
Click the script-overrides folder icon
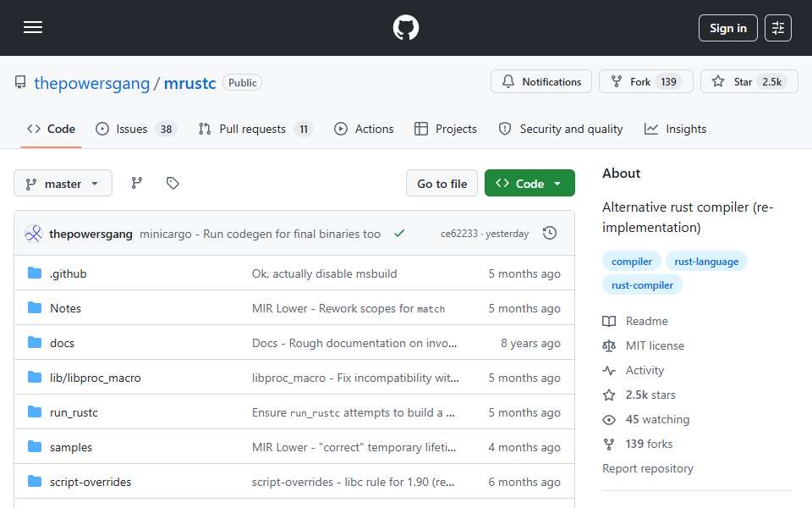[x=35, y=482]
